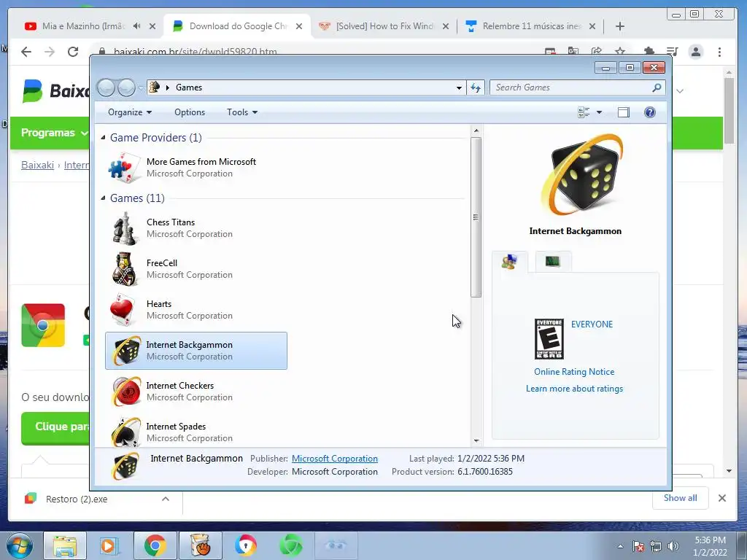Toggle the preview pane icon
This screenshot has width=747, height=560.
pos(623,112)
